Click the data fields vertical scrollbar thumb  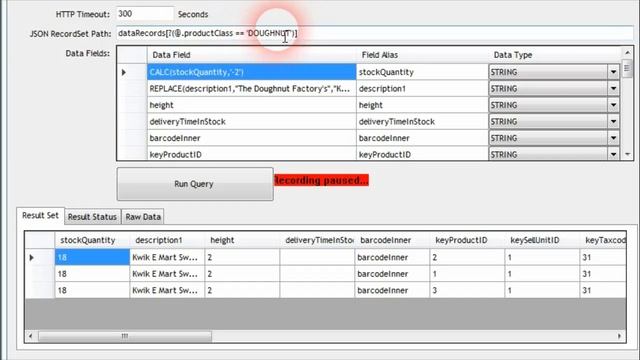[627, 68]
